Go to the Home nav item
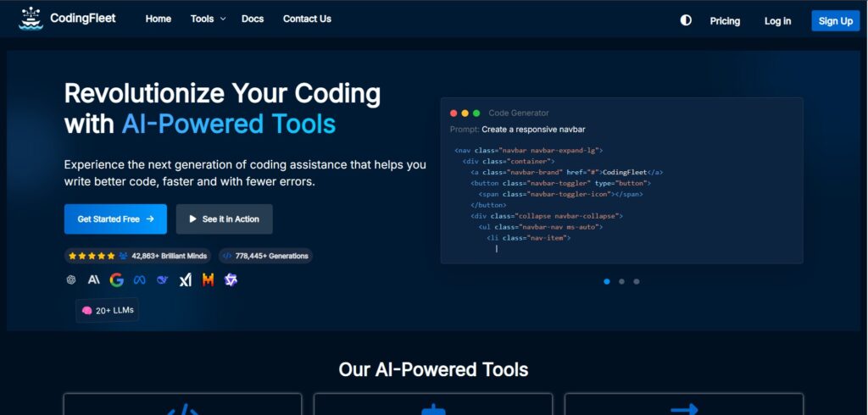 tap(158, 19)
